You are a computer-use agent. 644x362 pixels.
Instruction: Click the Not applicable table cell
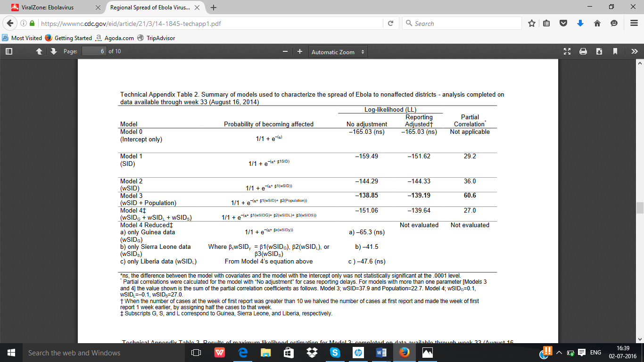(x=470, y=132)
